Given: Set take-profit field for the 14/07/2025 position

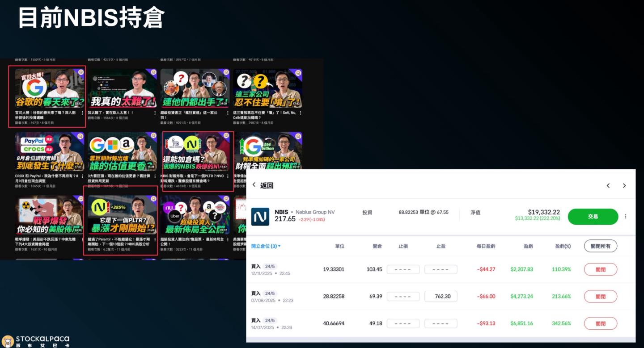Looking at the screenshot, I should pos(441,323).
